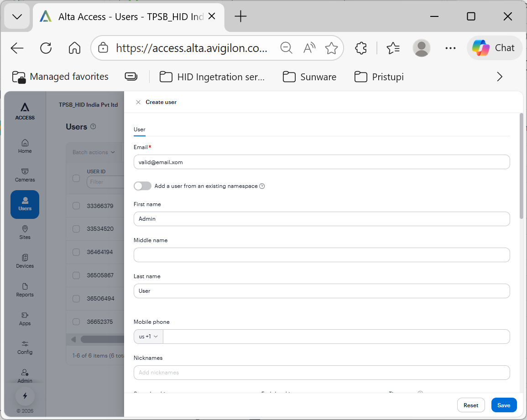
Task: Add this page to favorites star
Action: pyautogui.click(x=331, y=48)
